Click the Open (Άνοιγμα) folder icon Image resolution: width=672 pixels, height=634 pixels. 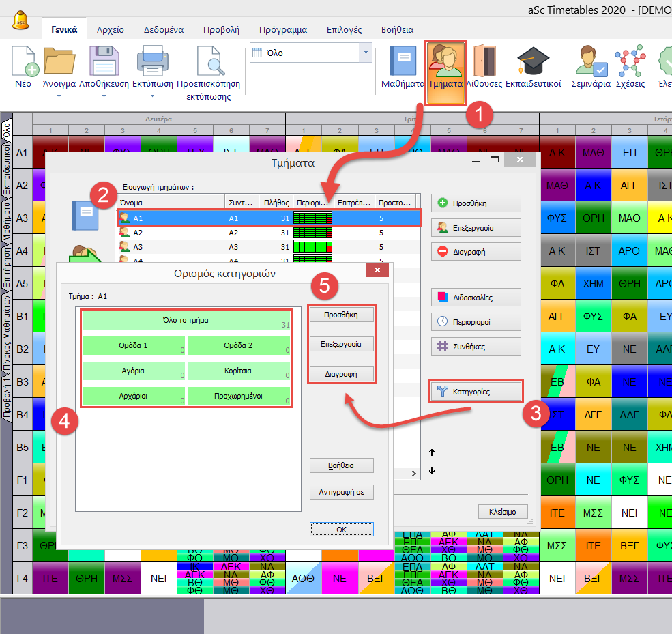point(59,62)
